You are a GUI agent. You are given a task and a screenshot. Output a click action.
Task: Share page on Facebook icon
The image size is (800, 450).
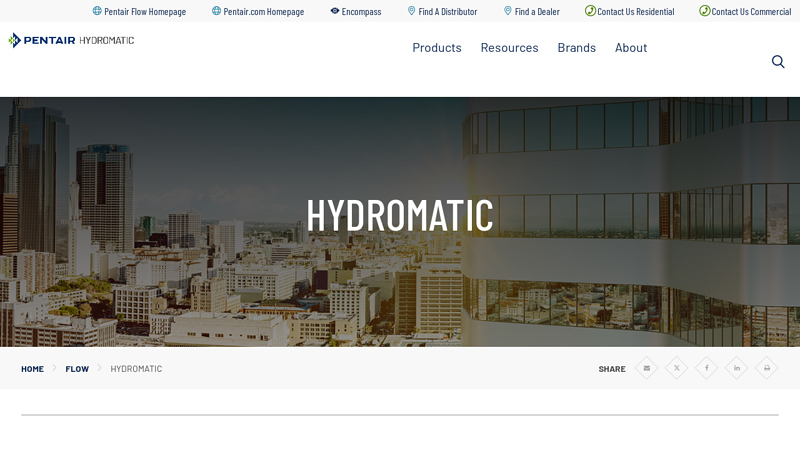coord(707,368)
